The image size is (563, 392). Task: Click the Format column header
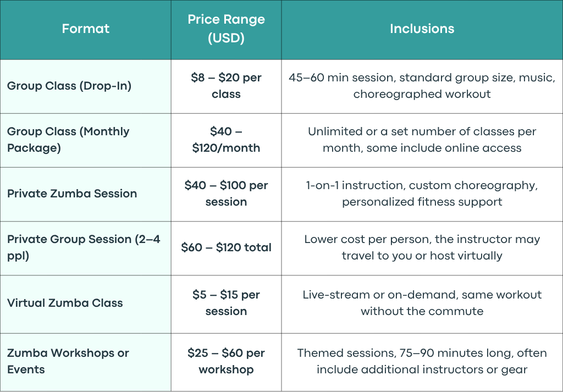85,29
